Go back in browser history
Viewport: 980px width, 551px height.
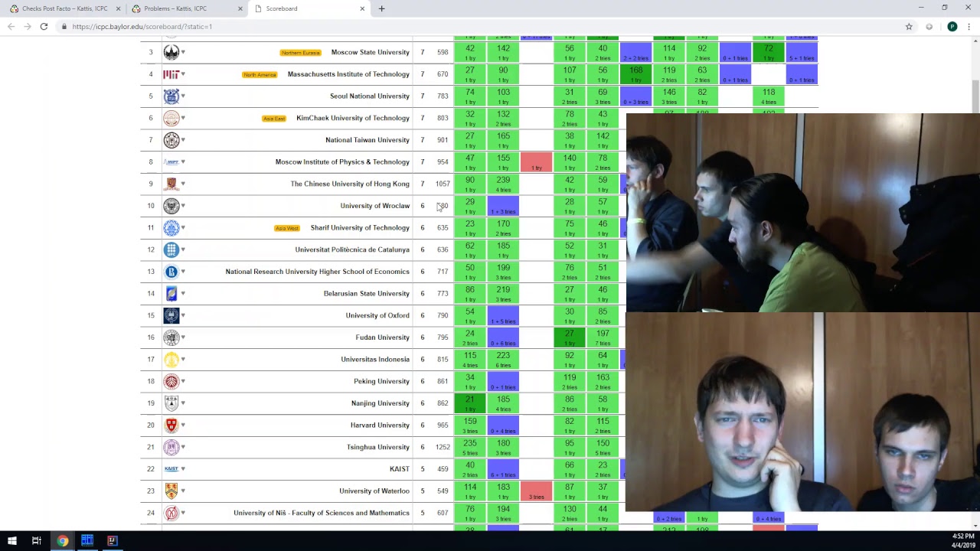[x=11, y=26]
